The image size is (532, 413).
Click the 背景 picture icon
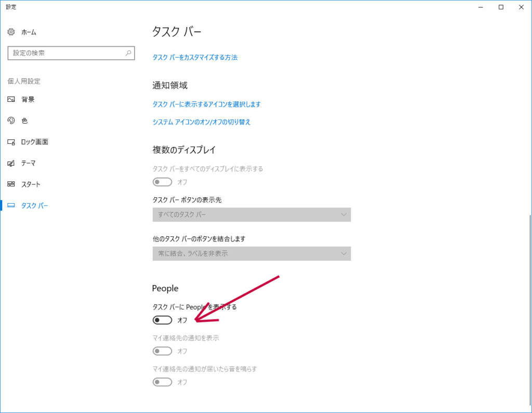click(11, 99)
